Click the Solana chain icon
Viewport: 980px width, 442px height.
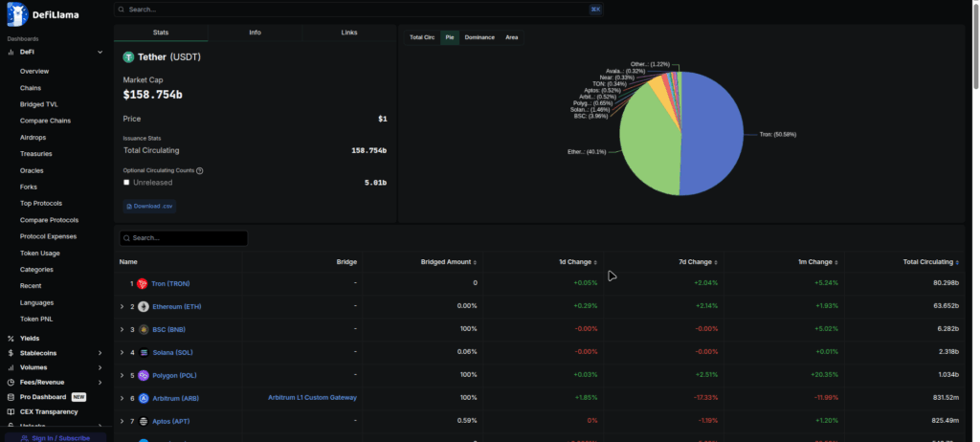coord(144,353)
